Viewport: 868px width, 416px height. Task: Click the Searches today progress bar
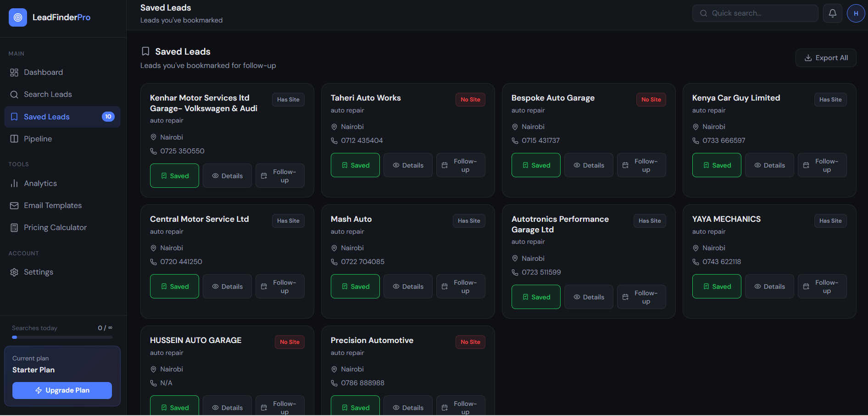(x=62, y=337)
